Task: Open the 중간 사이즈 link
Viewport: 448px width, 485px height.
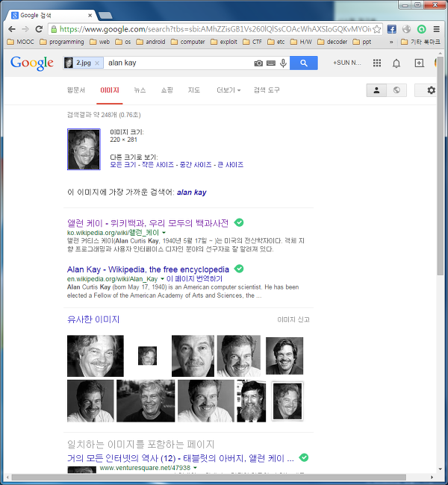Action: coord(196,165)
